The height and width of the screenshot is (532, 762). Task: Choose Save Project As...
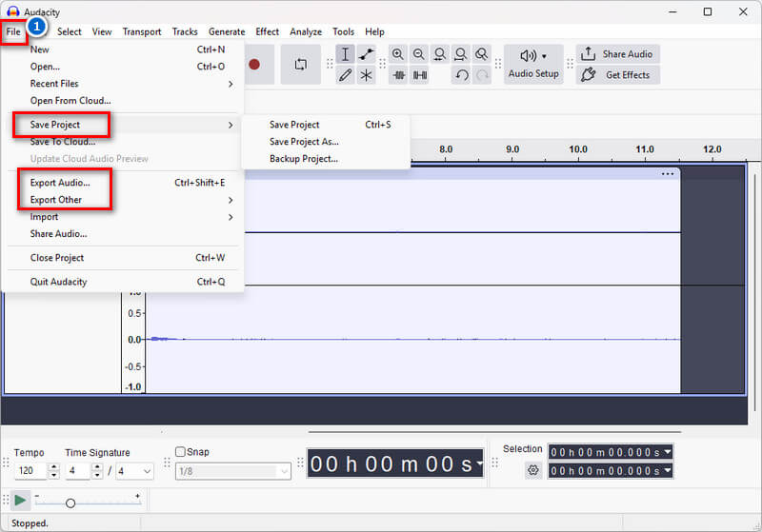(x=326, y=142)
